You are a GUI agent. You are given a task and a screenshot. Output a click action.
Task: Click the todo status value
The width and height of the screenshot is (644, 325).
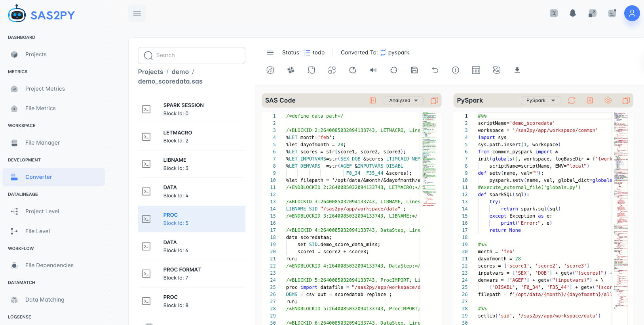click(318, 53)
